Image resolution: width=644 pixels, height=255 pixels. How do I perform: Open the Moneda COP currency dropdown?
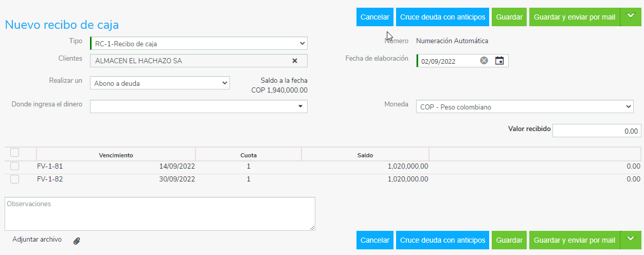525,106
